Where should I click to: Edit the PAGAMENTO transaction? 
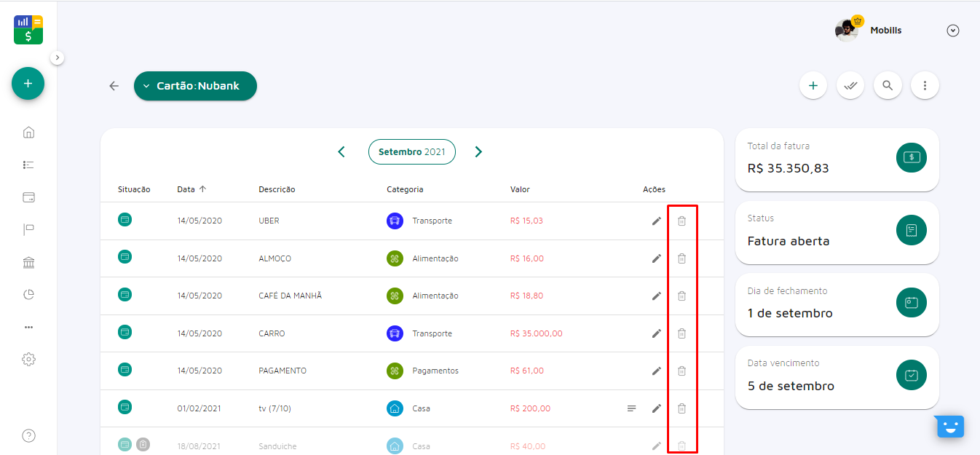click(657, 371)
